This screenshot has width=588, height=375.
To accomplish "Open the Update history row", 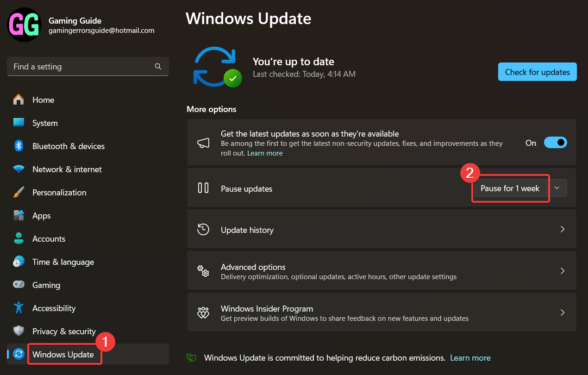I will pos(382,229).
